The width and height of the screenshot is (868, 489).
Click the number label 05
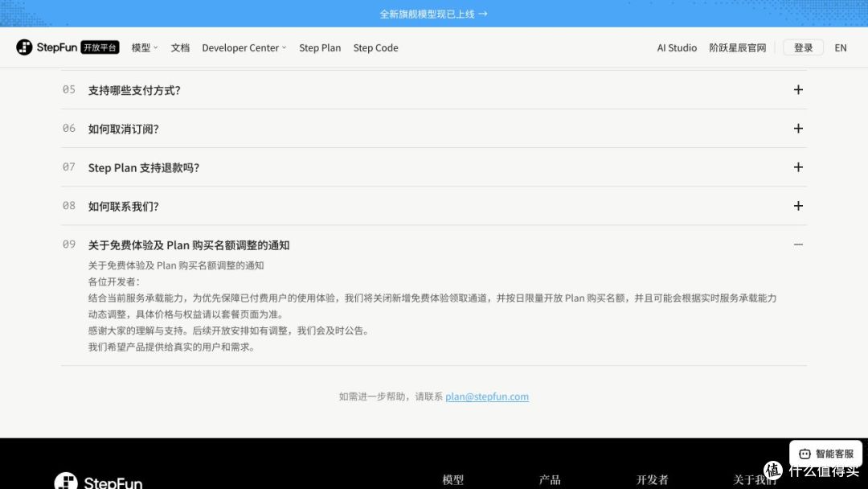[x=68, y=89]
